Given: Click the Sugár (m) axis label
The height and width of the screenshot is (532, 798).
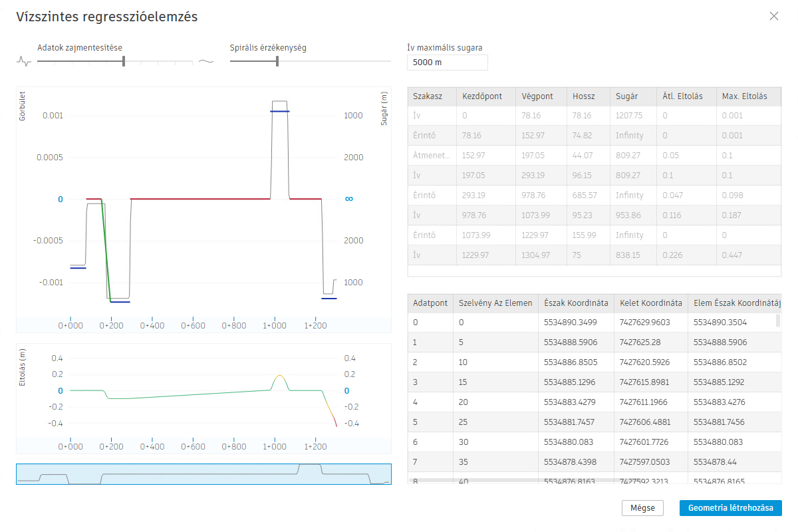Looking at the screenshot, I should [x=384, y=108].
